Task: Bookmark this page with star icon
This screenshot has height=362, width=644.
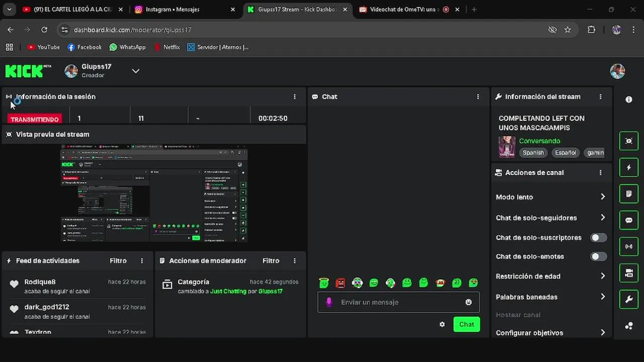Action: pos(568,30)
